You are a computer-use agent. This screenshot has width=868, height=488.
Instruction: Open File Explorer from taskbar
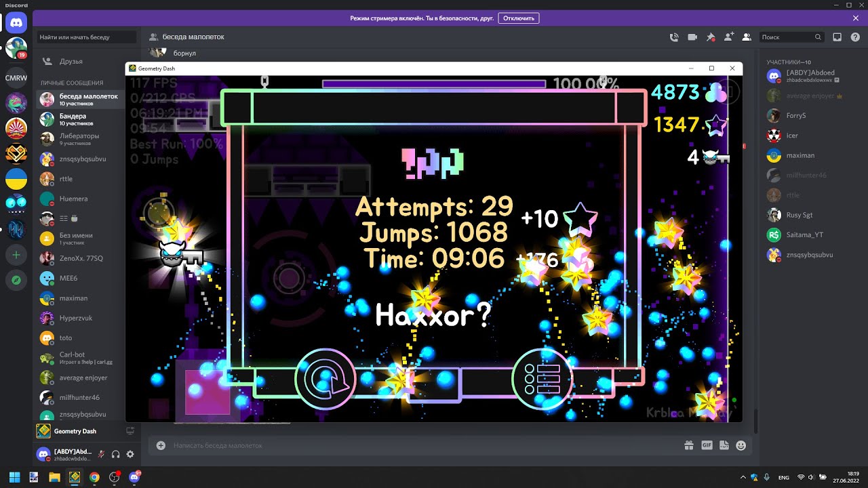tap(54, 477)
